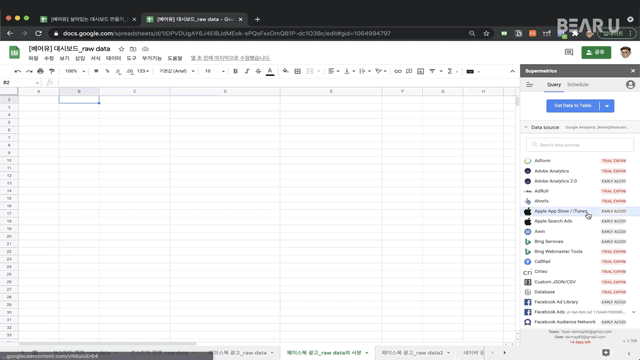The width and height of the screenshot is (640, 360).
Task: Switch to the Schedule tab
Action: pos(578,84)
